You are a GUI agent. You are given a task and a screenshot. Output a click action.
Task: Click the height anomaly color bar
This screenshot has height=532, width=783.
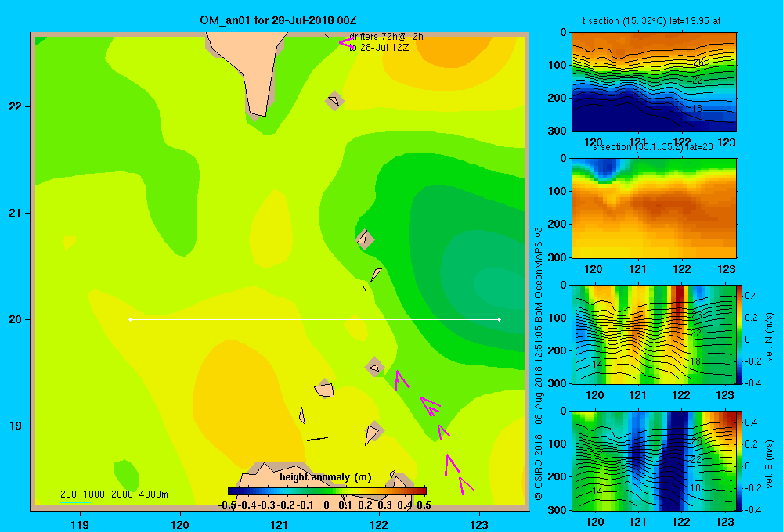[x=327, y=491]
